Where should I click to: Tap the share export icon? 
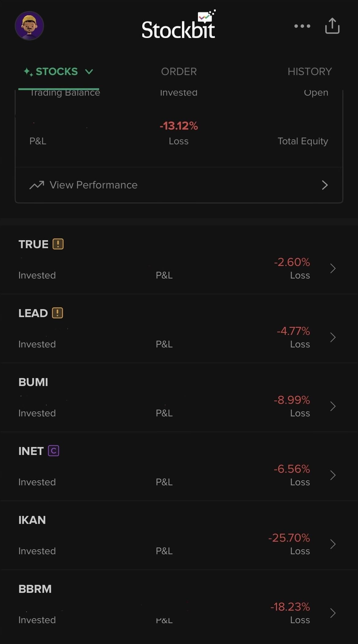point(332,26)
